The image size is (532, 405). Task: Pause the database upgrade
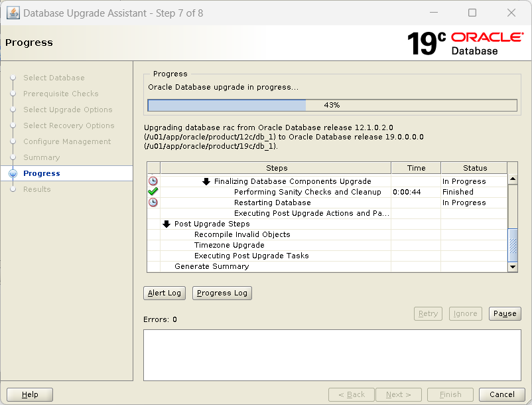[505, 313]
